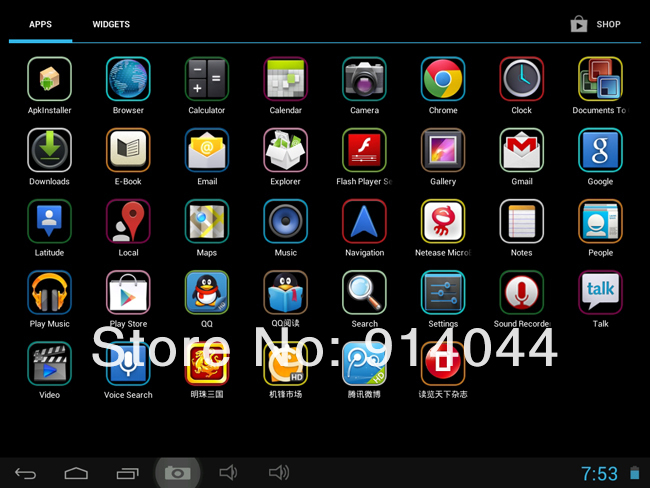The height and width of the screenshot is (488, 650).
Task: Launch the Browser app
Action: 128,79
